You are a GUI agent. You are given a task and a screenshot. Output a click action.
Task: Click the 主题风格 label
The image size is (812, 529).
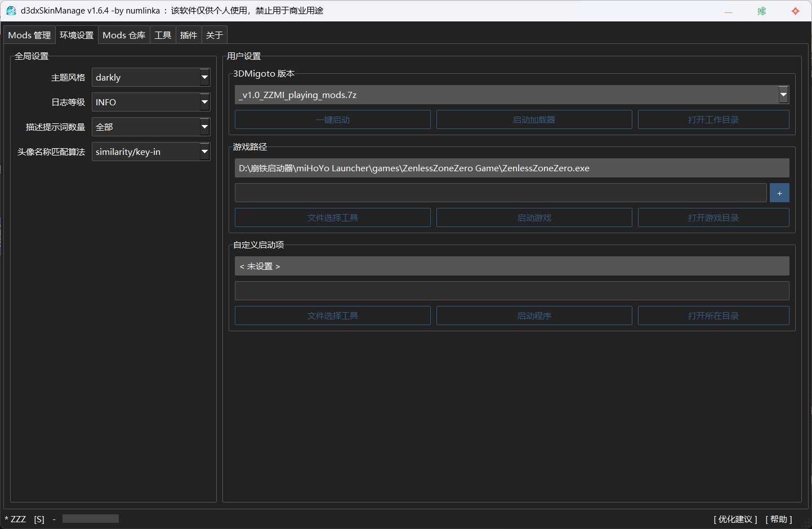coord(68,77)
